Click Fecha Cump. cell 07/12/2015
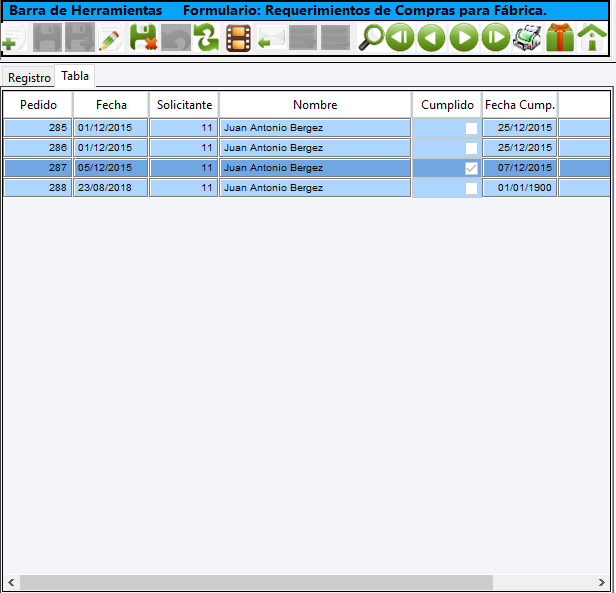Viewport: 616px width, 593px height. (520, 168)
